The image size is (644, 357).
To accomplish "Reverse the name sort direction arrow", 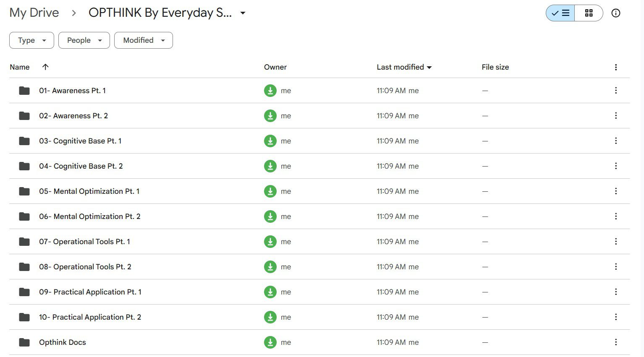I will 45,67.
